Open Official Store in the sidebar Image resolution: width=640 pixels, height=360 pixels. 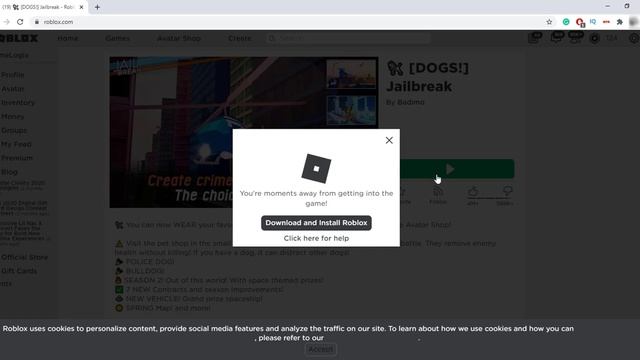pyautogui.click(x=24, y=258)
